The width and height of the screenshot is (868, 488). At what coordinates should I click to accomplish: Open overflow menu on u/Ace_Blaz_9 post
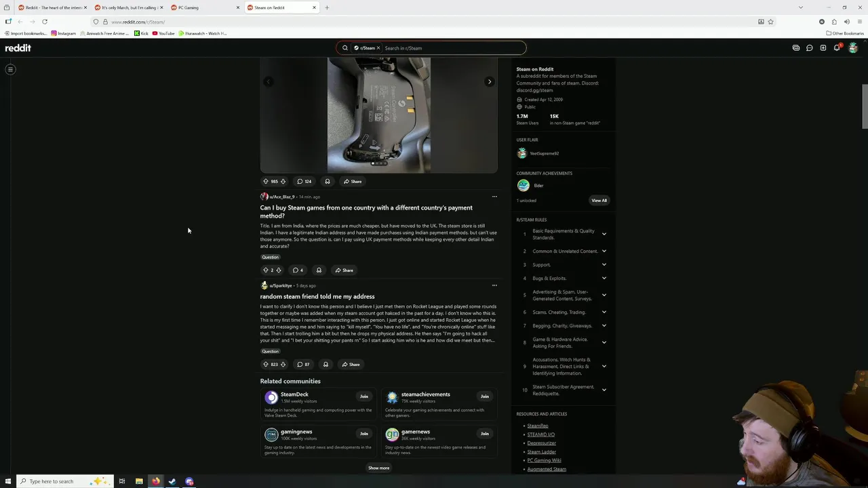click(x=494, y=197)
